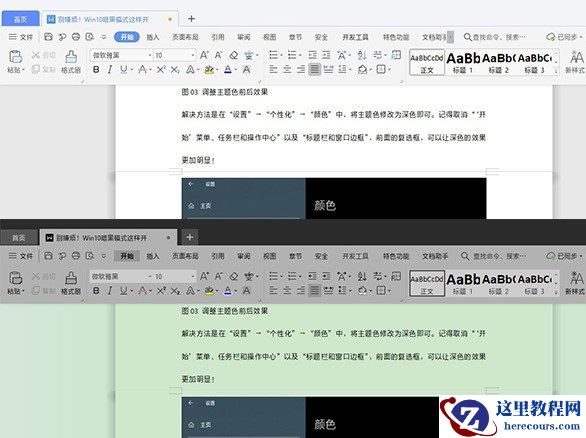This screenshot has height=438, width=586.
Task: Open font size dropdown in the light-theme window
Action: pyautogui.click(x=193, y=55)
